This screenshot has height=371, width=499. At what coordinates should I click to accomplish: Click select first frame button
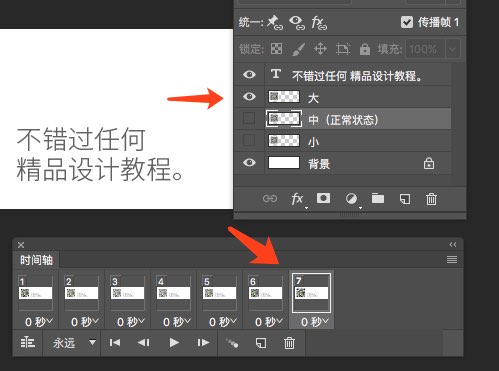115,342
